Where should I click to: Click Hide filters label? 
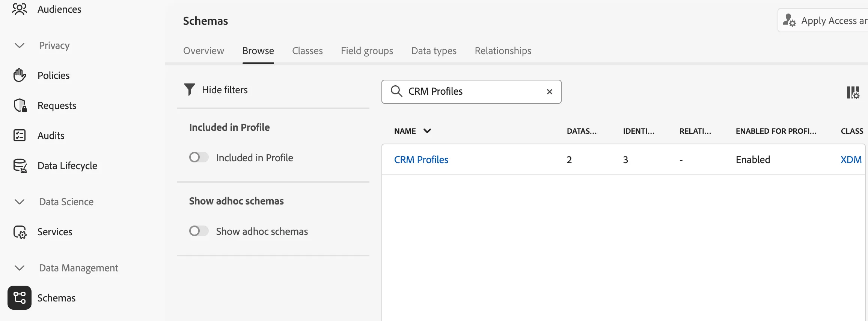[225, 90]
